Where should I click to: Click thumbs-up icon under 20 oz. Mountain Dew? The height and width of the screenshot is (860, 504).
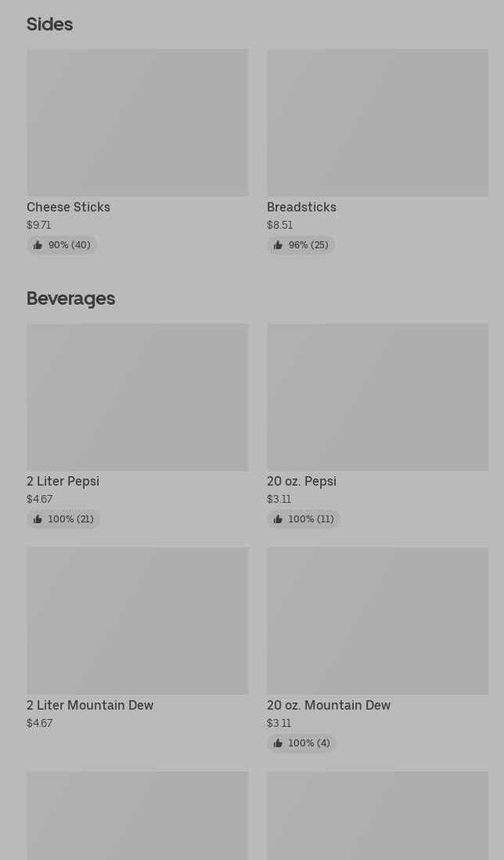coord(278,743)
